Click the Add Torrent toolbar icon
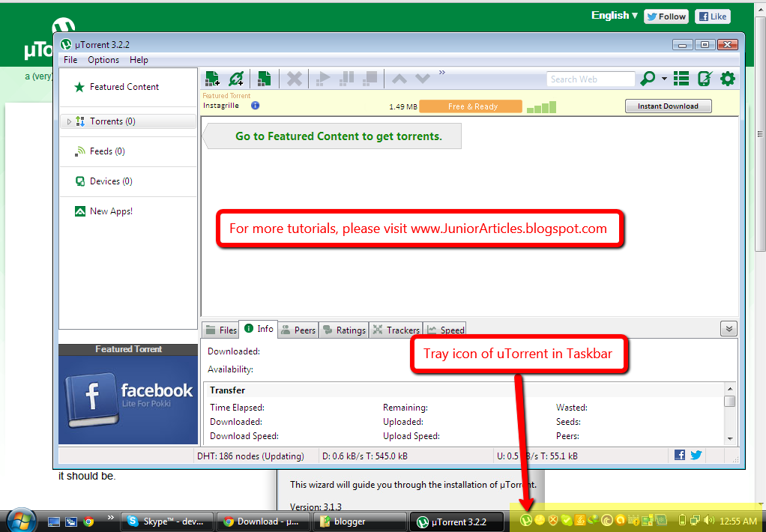The image size is (766, 532). 213,78
